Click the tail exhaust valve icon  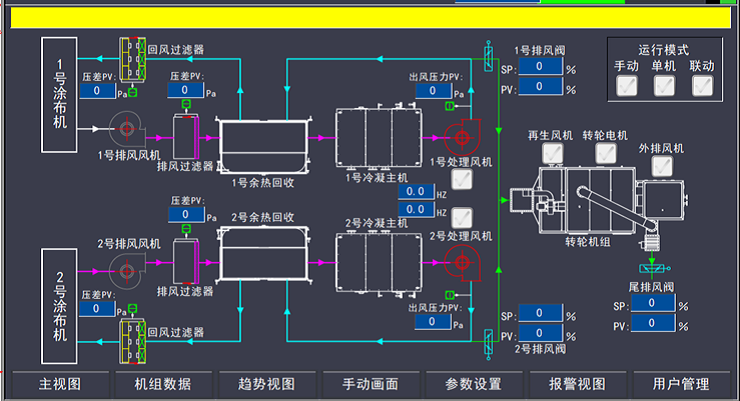[655, 269]
